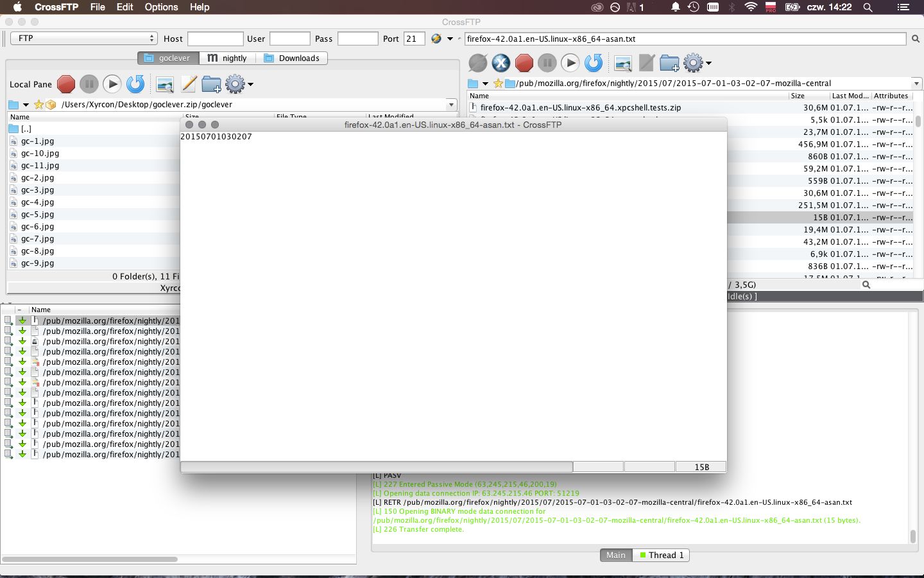Stop the remote pane transfer
Viewport: 924px width, 578px height.
click(x=524, y=63)
